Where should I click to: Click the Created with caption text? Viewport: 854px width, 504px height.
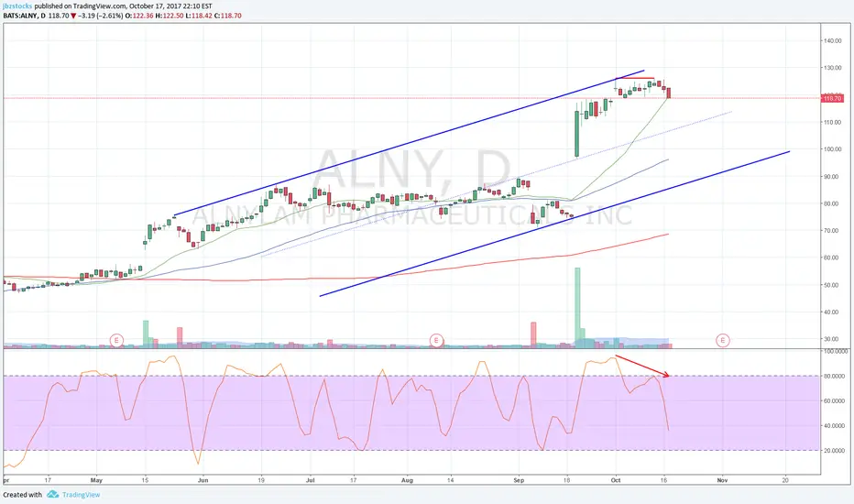22,495
